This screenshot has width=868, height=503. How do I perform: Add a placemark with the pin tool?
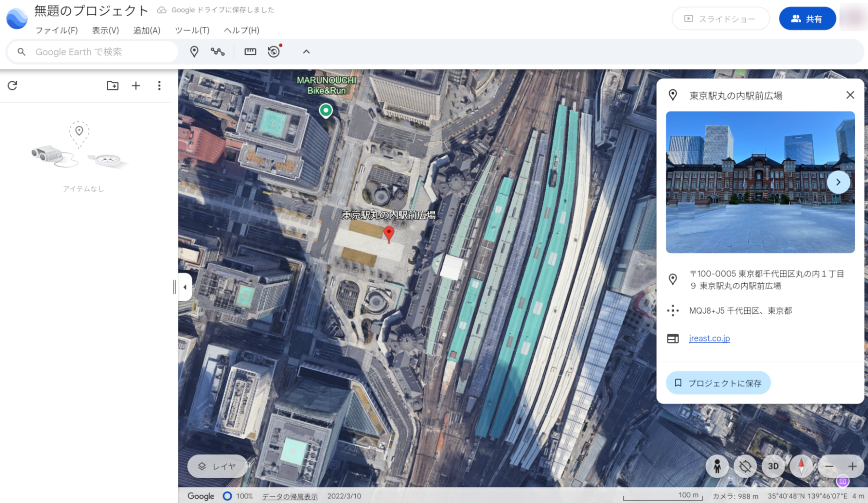194,52
